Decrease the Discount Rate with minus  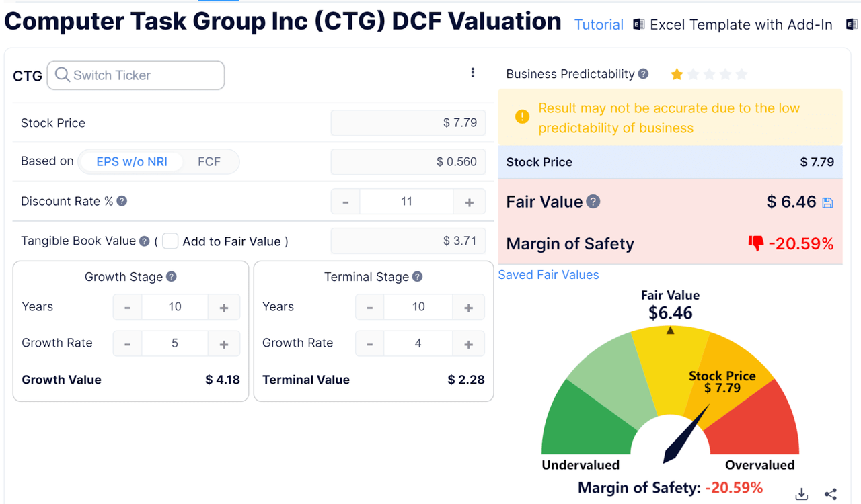point(346,202)
